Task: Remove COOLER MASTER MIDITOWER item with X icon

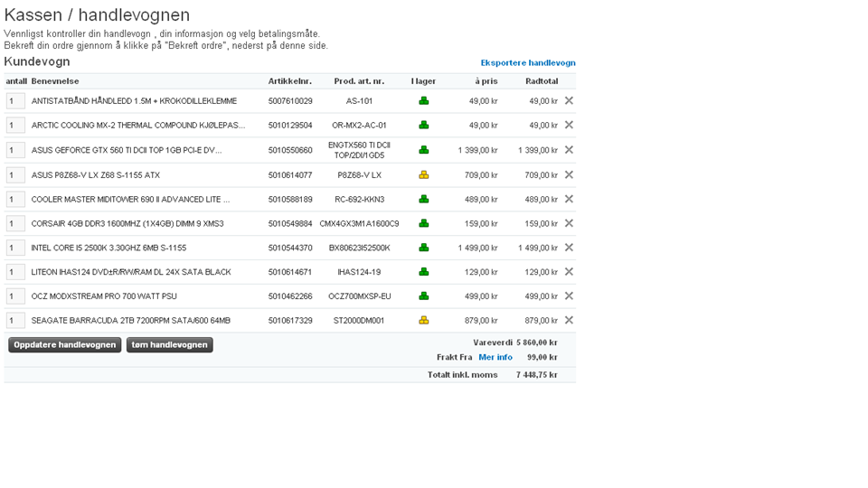Action: 569,199
